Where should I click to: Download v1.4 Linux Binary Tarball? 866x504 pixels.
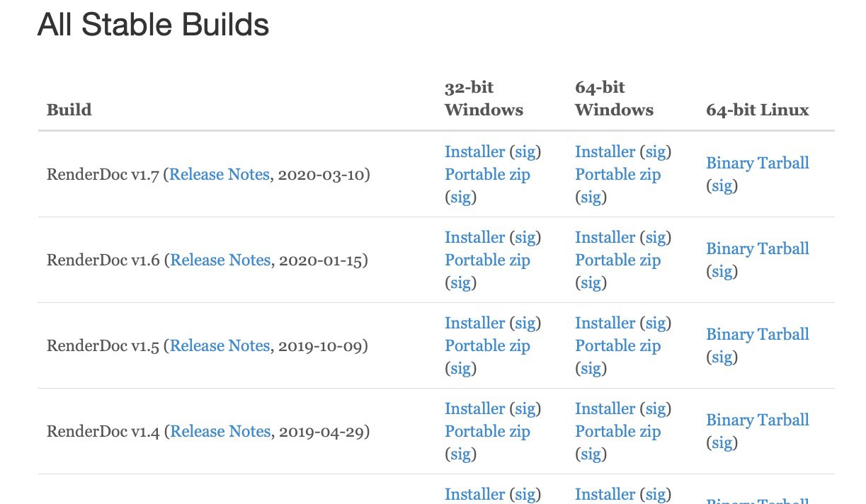tap(758, 420)
